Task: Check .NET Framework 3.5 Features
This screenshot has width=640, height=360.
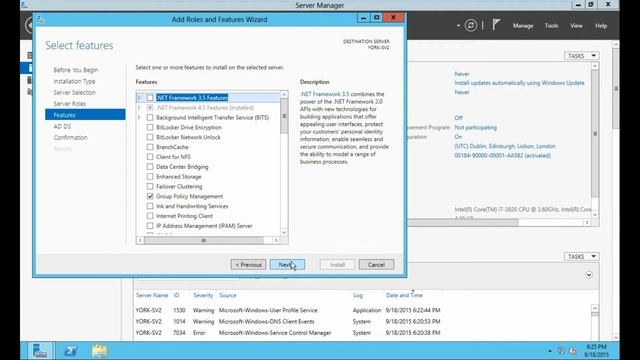Action: point(150,98)
